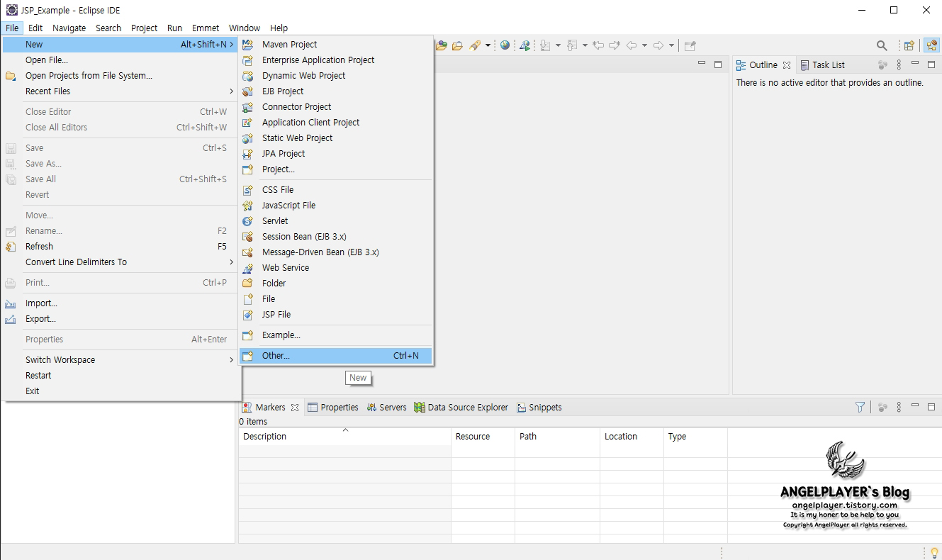Screen dimensions: 942x560
Task: Click the magnifier Quick Access icon
Action: pos(882,45)
